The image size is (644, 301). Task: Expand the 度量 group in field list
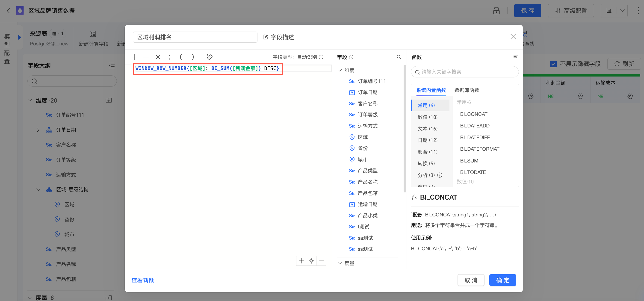click(340, 263)
